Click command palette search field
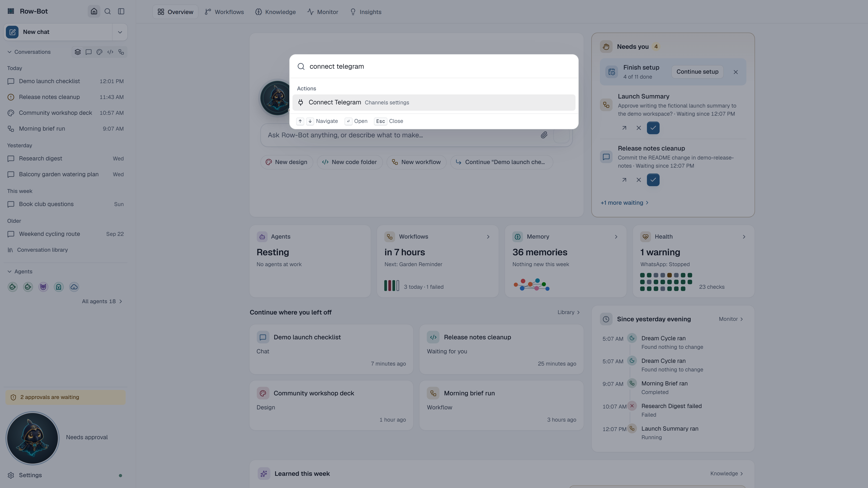 (x=434, y=66)
